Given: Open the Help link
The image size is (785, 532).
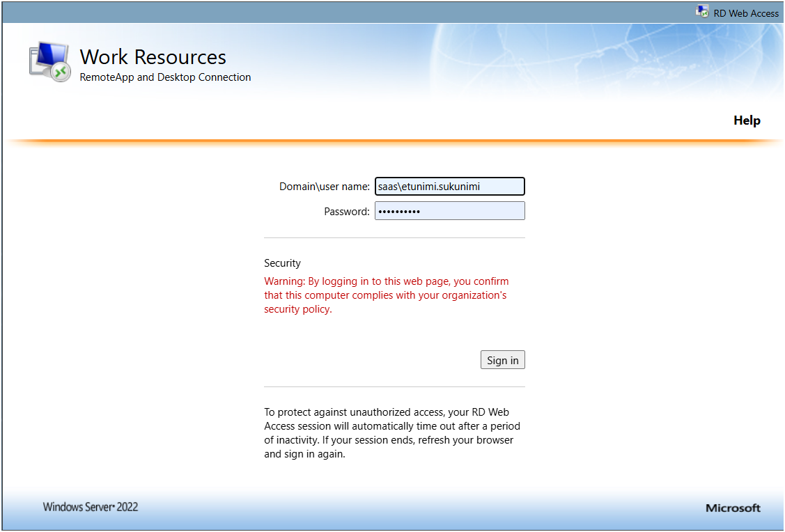Looking at the screenshot, I should 747,120.
